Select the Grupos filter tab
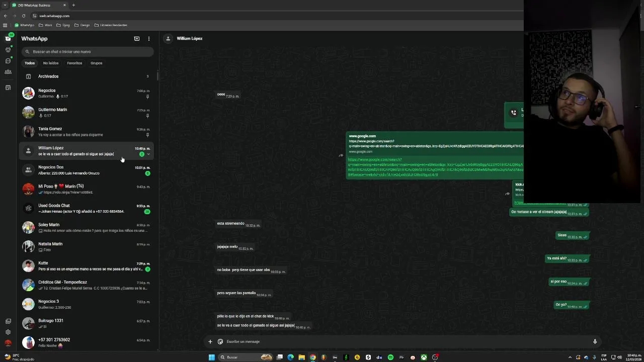The width and height of the screenshot is (644, 362). tap(97, 63)
